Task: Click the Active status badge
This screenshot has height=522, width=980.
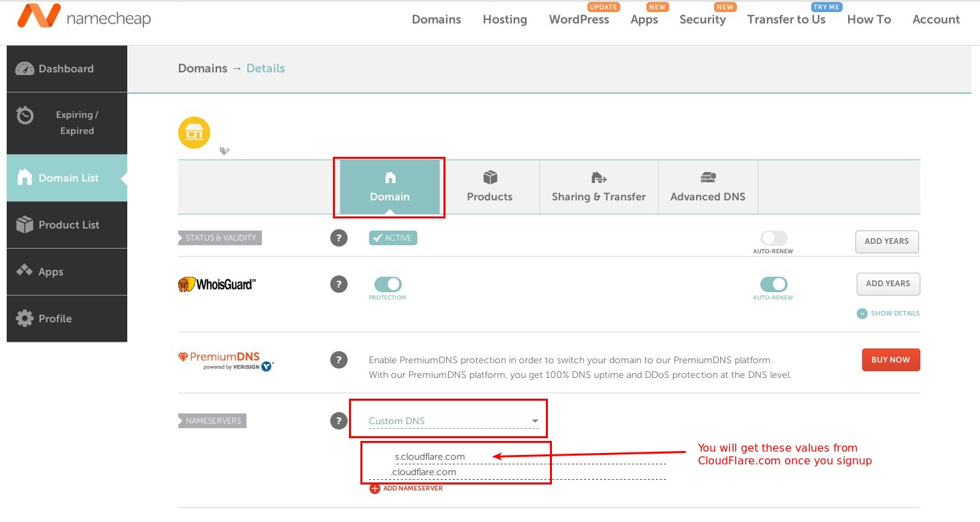Action: 393,238
